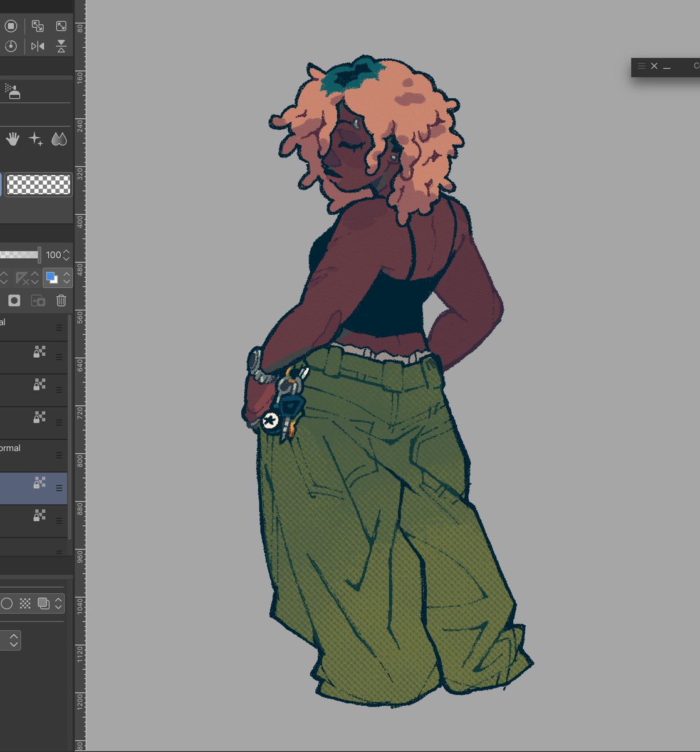Viewport: 700px width, 752px height.
Task: Grab the highlighted layer's handle icon
Action: (x=59, y=488)
